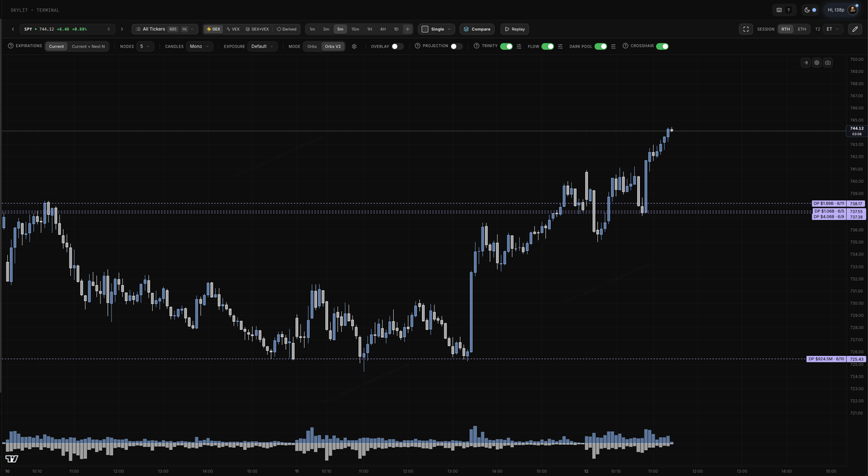Switch to the 4H timeframe

tap(382, 30)
